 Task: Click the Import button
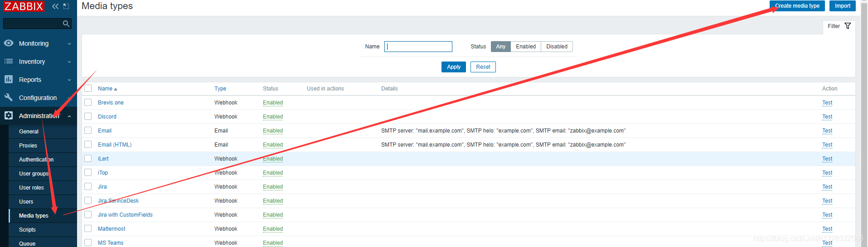pos(843,6)
